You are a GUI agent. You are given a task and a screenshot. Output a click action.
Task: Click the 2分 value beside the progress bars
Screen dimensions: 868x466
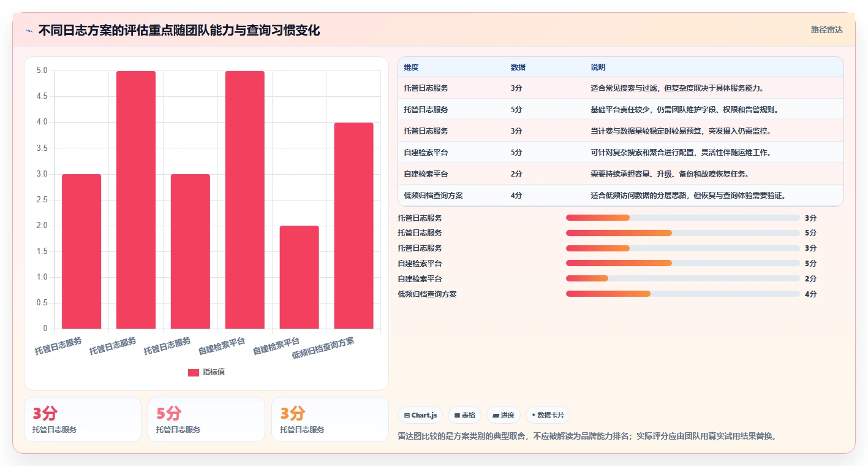pos(810,278)
